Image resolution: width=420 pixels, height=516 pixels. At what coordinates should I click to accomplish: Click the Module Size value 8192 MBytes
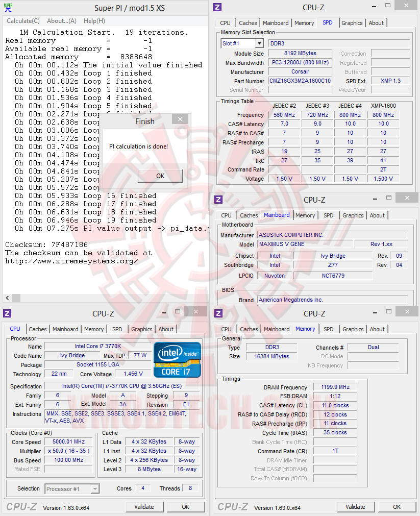[x=300, y=53]
